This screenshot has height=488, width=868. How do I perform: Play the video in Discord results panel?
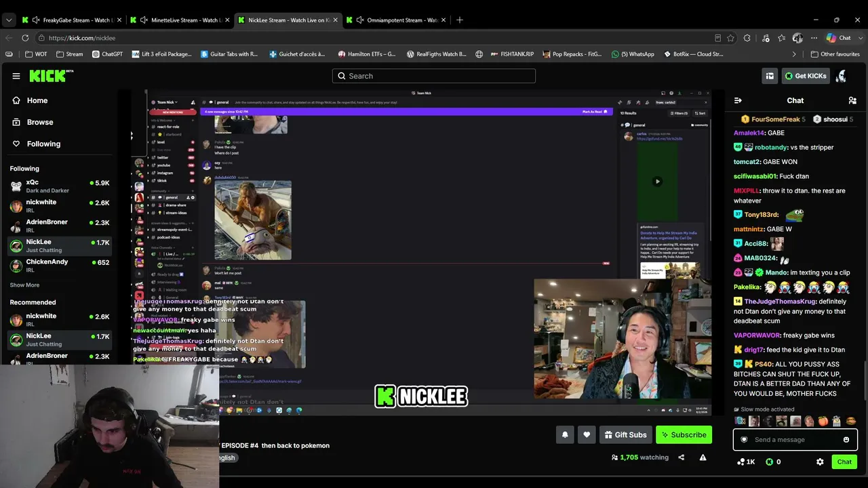[657, 182]
